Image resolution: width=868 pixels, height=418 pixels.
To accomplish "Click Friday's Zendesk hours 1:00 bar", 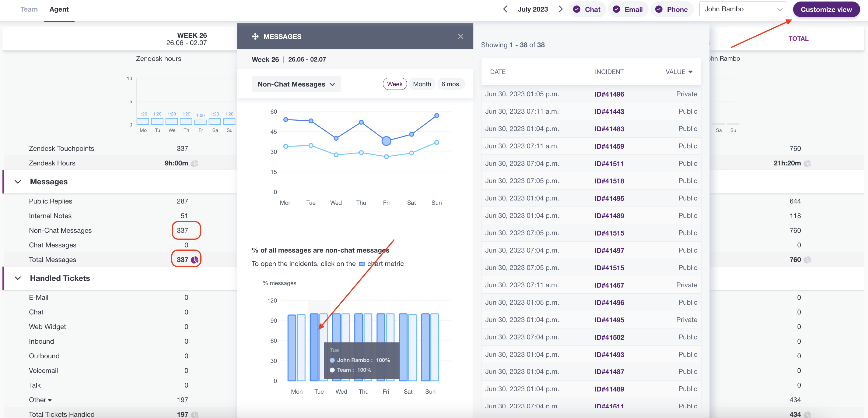I will pos(201,122).
